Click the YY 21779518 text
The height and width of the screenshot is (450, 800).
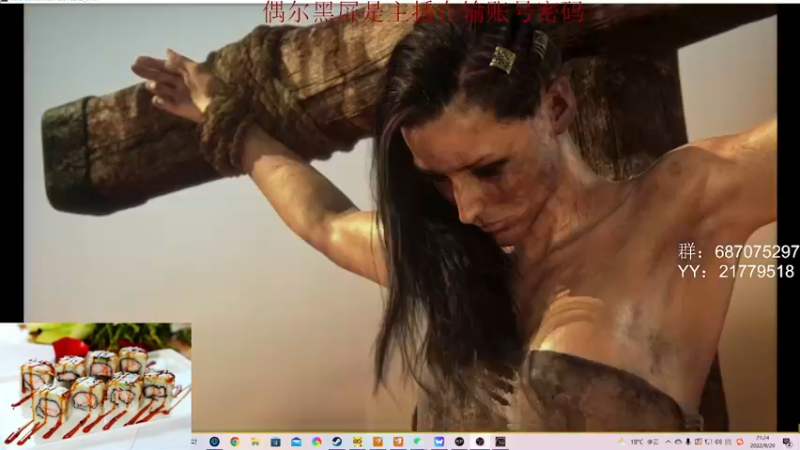(x=736, y=271)
